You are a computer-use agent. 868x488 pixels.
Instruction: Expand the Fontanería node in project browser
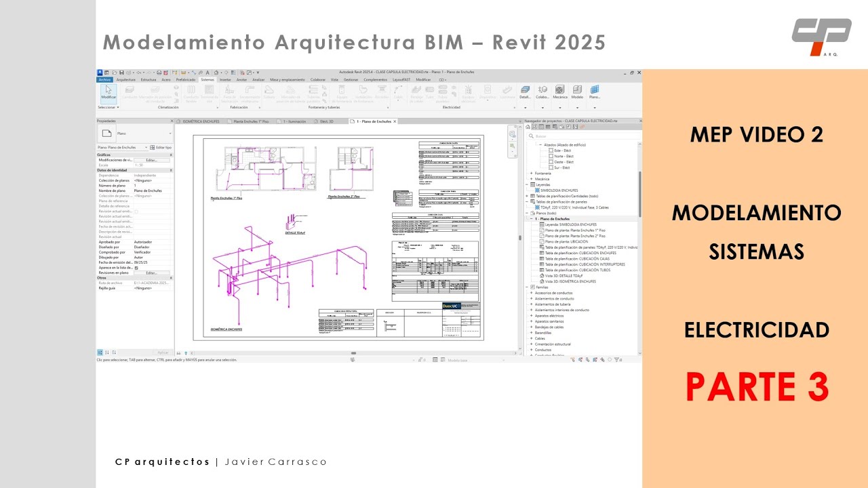click(x=531, y=174)
